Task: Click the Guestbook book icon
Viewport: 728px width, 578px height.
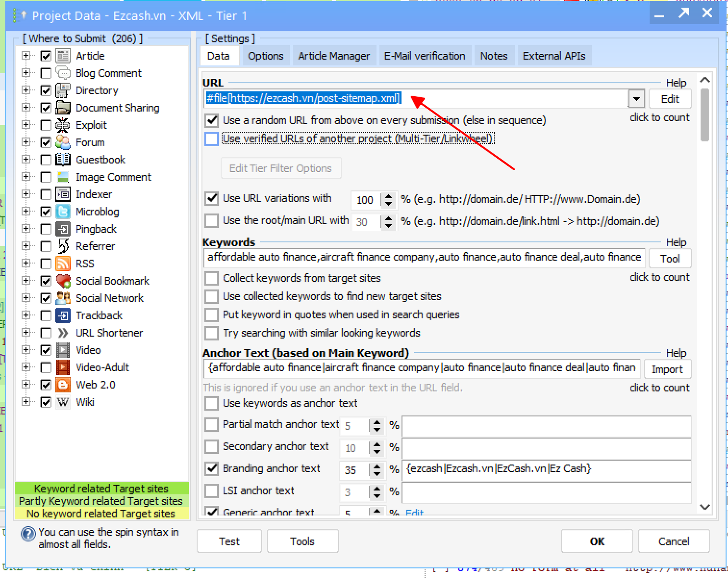Action: (63, 160)
